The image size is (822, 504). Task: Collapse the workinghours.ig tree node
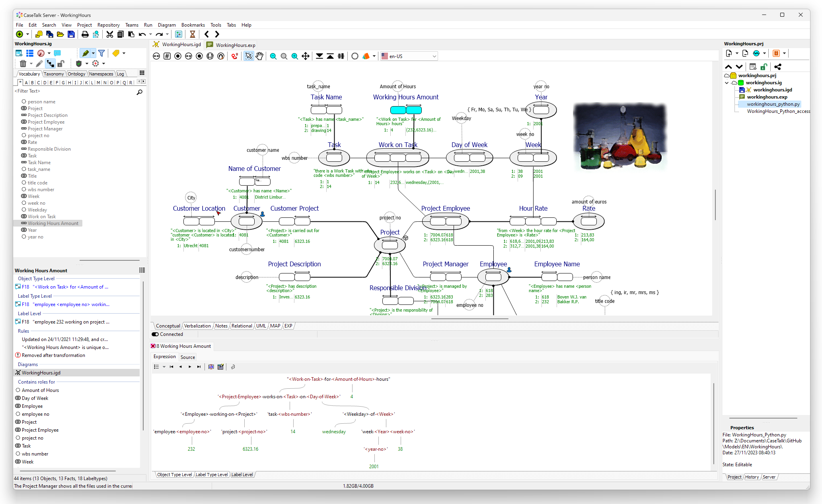pyautogui.click(x=727, y=83)
